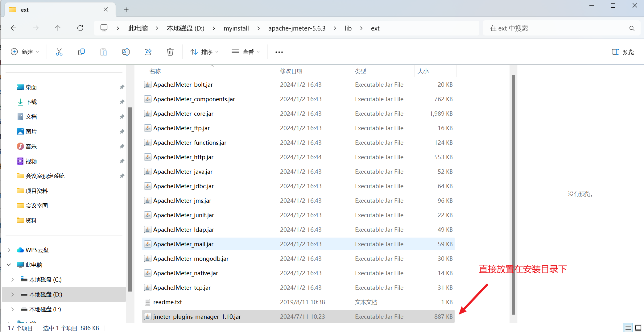Open the Desktop (桌面) quick access item

point(31,87)
